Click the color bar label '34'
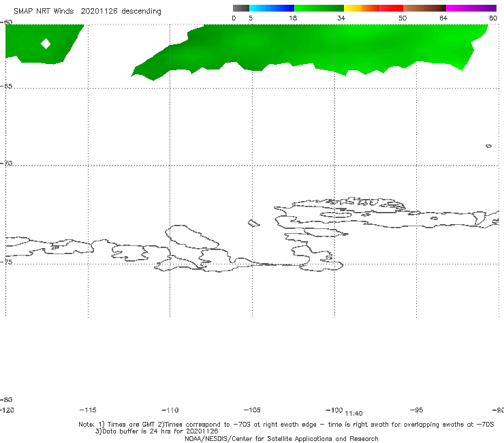 [x=341, y=18]
